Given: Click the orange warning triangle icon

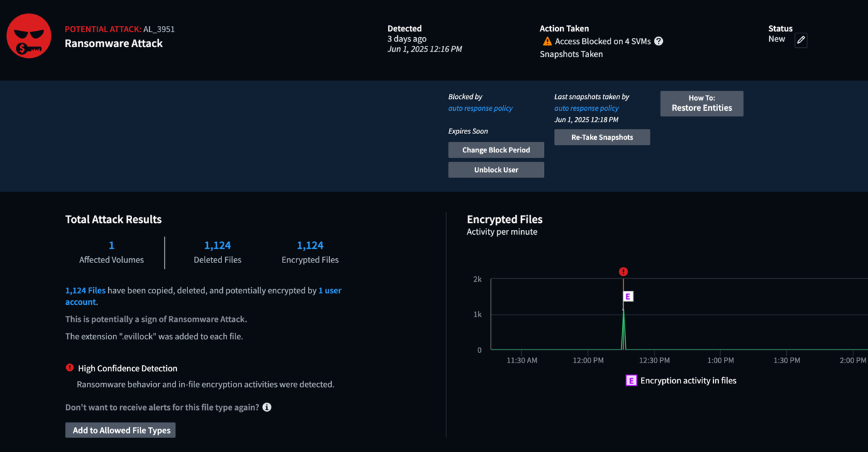Looking at the screenshot, I should (x=547, y=42).
